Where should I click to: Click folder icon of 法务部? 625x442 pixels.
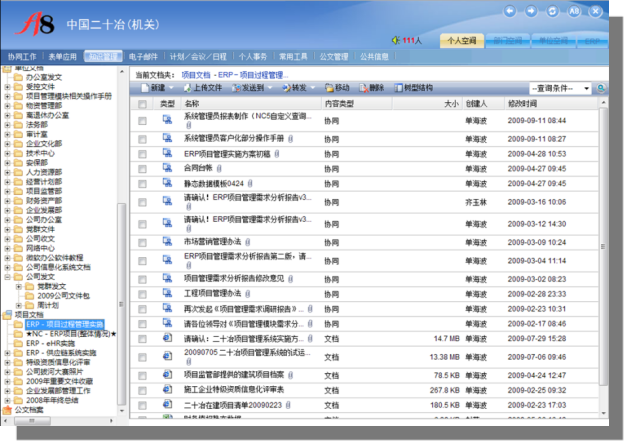18,125
